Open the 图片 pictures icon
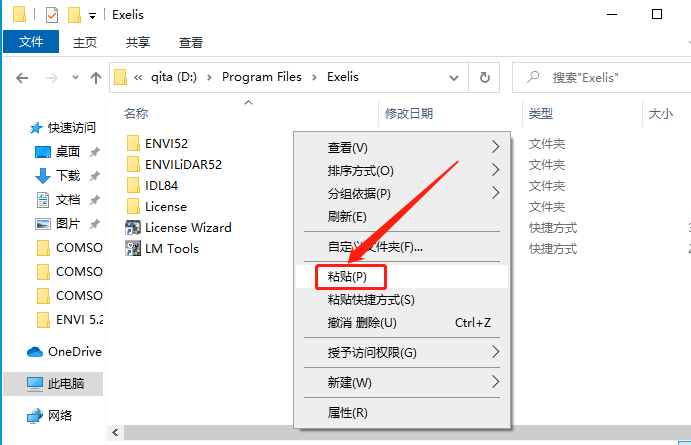This screenshot has width=691, height=445. [43, 224]
